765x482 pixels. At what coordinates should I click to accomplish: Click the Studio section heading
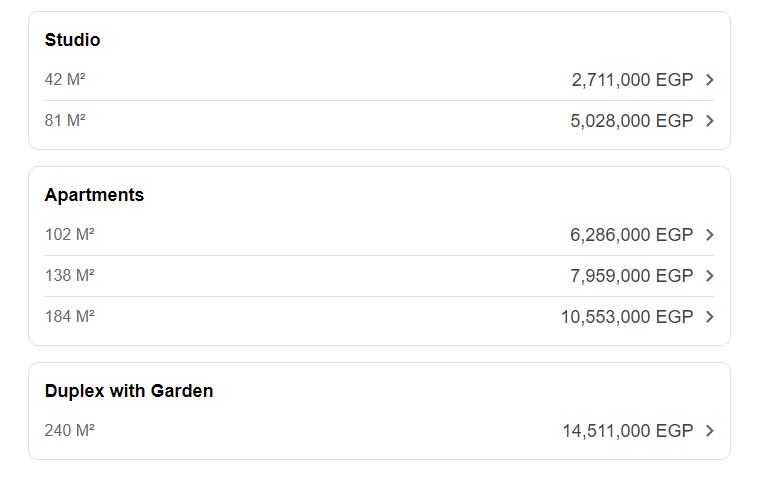click(x=72, y=40)
